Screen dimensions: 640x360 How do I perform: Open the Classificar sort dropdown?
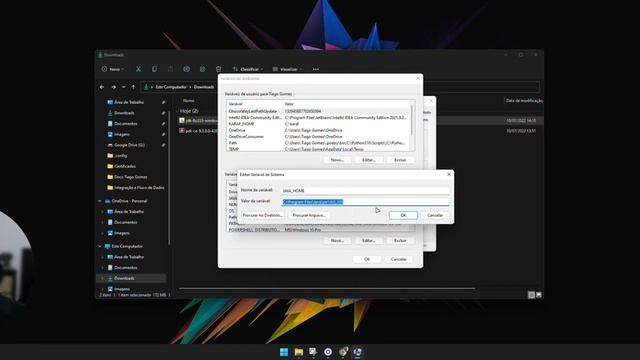tap(248, 69)
